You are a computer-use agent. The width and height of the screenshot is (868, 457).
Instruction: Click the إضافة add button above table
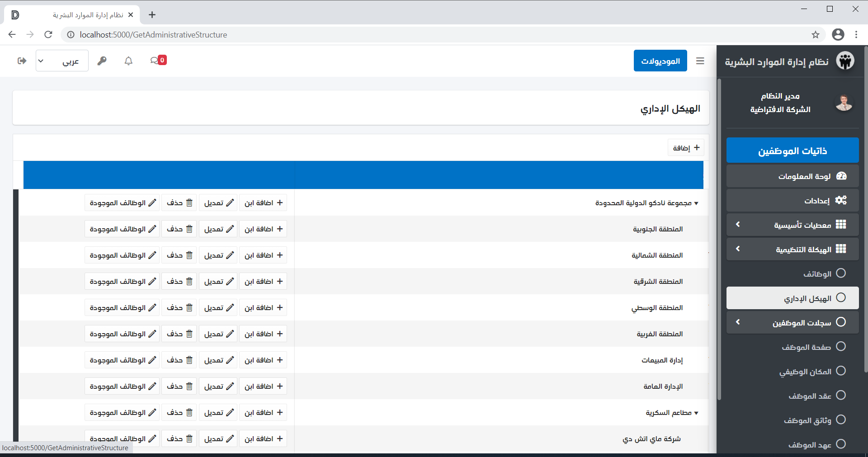point(686,148)
